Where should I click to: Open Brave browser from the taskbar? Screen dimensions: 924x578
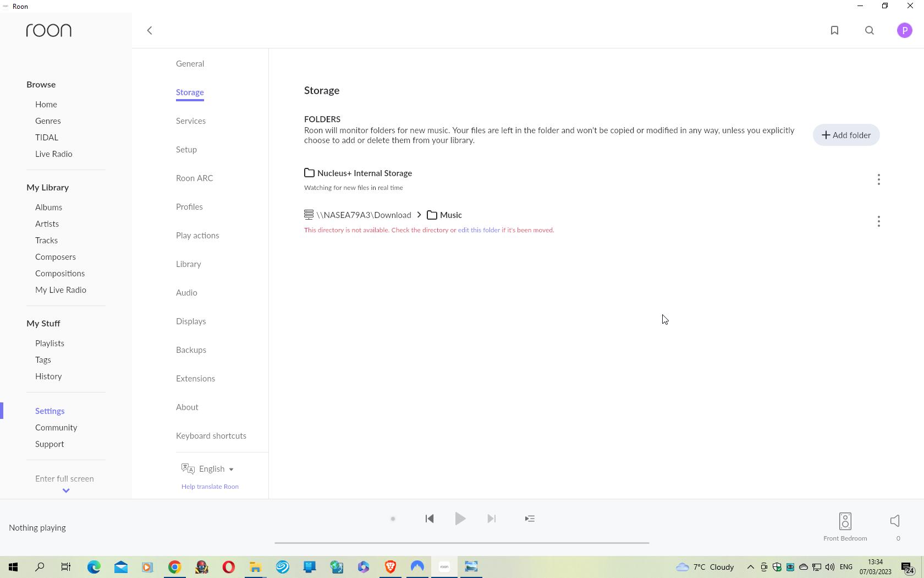[x=391, y=567]
